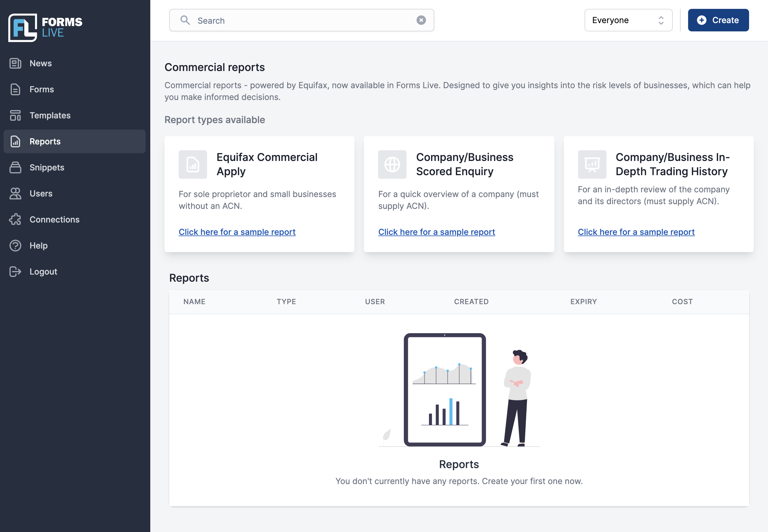Click the search magnifier icon
Image resolution: width=768 pixels, height=532 pixels.
click(x=185, y=20)
